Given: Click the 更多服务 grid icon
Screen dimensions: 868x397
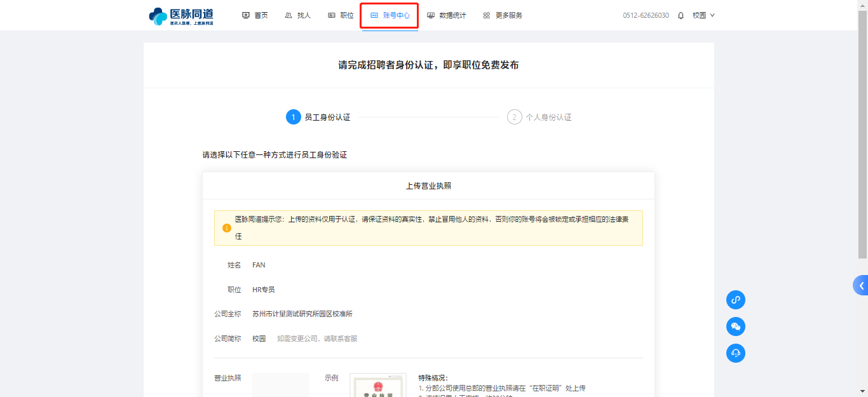Looking at the screenshot, I should tap(487, 15).
